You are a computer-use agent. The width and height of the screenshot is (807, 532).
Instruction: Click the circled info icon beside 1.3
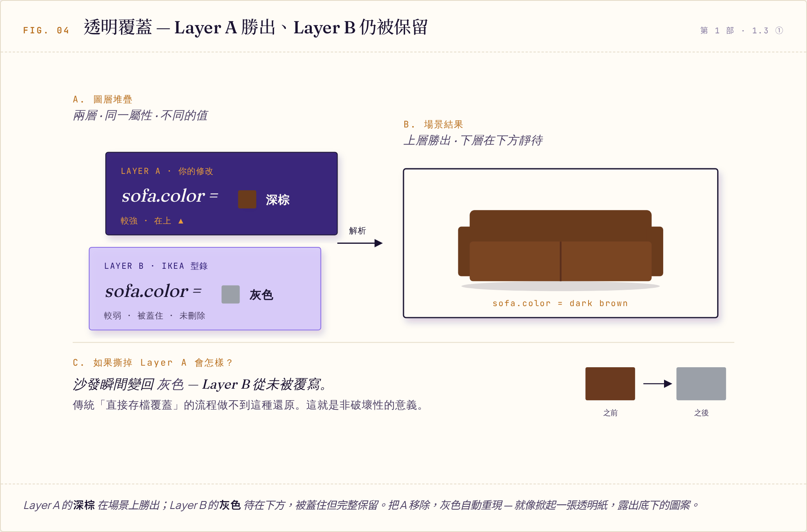779,31
